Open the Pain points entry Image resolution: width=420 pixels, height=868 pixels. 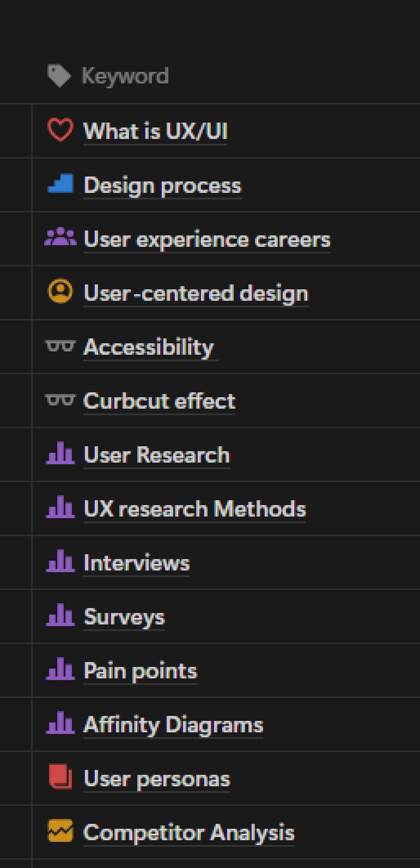(141, 671)
